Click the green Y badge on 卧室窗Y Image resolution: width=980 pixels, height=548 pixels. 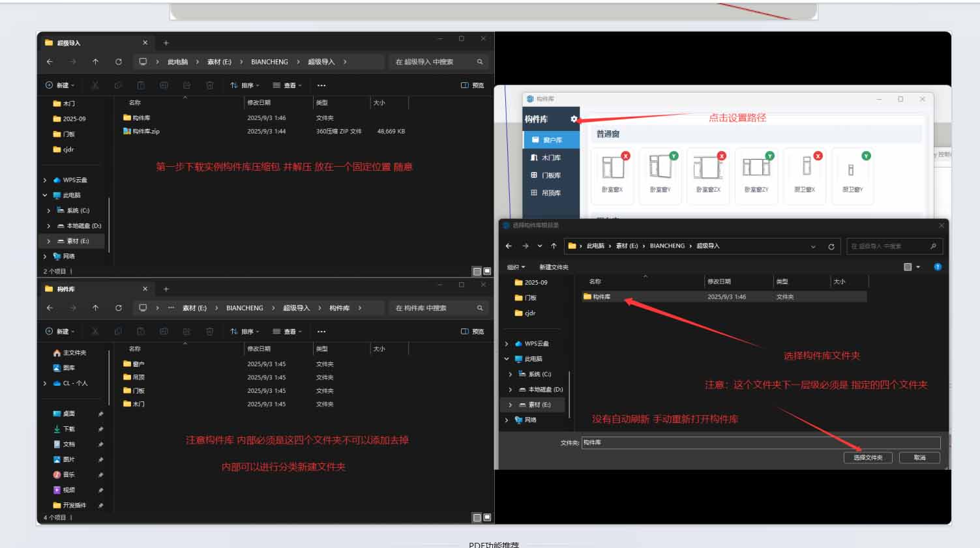click(x=674, y=156)
